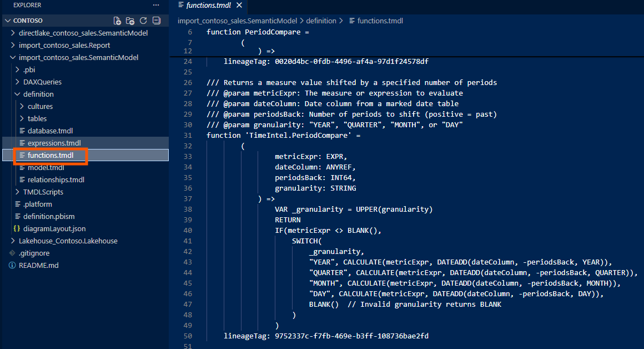The width and height of the screenshot is (644, 349).
Task: Click the VAR _granularity declaration line
Action: tap(354, 210)
